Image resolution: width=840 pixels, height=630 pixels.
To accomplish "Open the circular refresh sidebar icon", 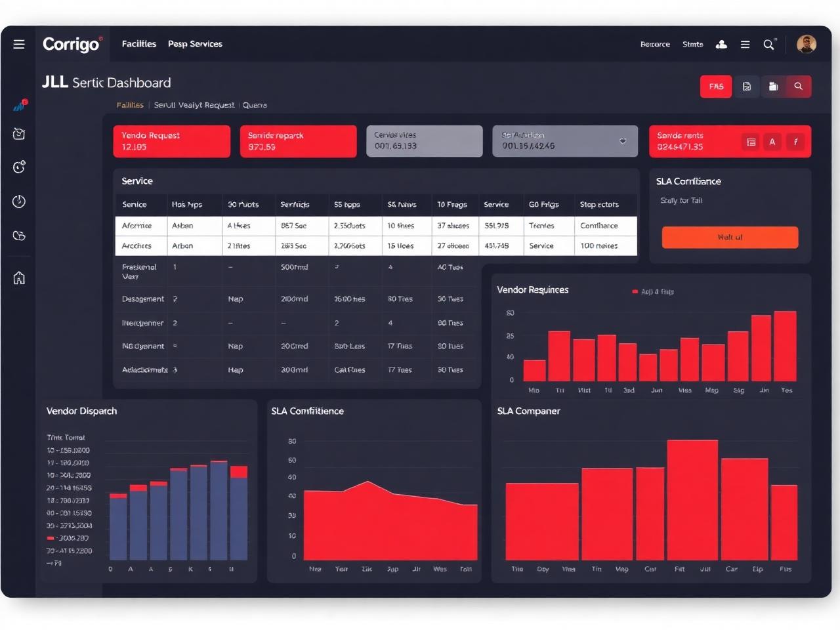I will [19, 167].
